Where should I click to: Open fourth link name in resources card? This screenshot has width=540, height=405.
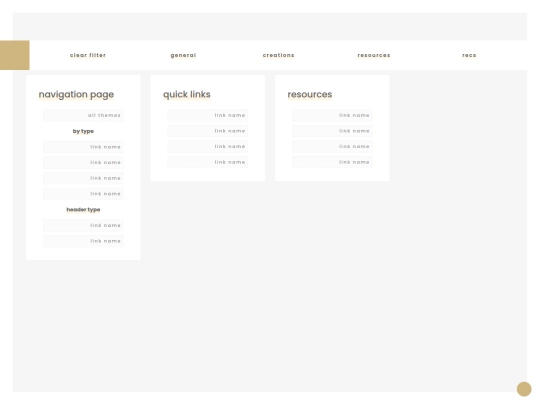[x=332, y=162]
